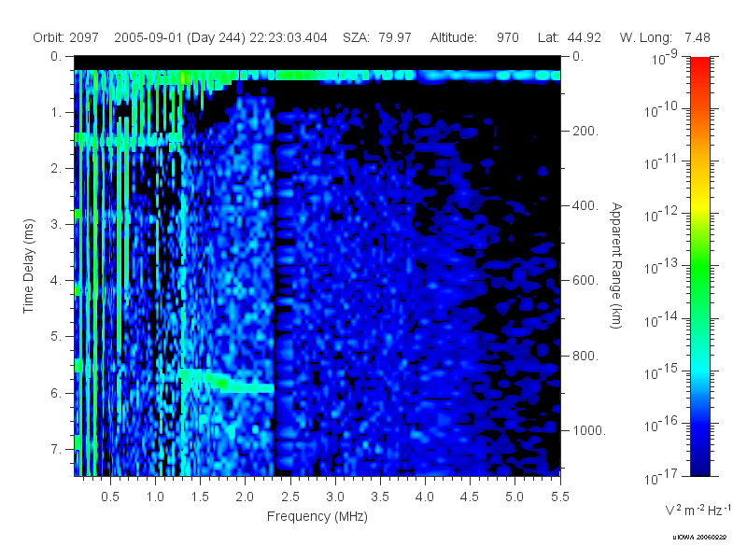Click the UIOWA stamp at the bottom right

699,538
